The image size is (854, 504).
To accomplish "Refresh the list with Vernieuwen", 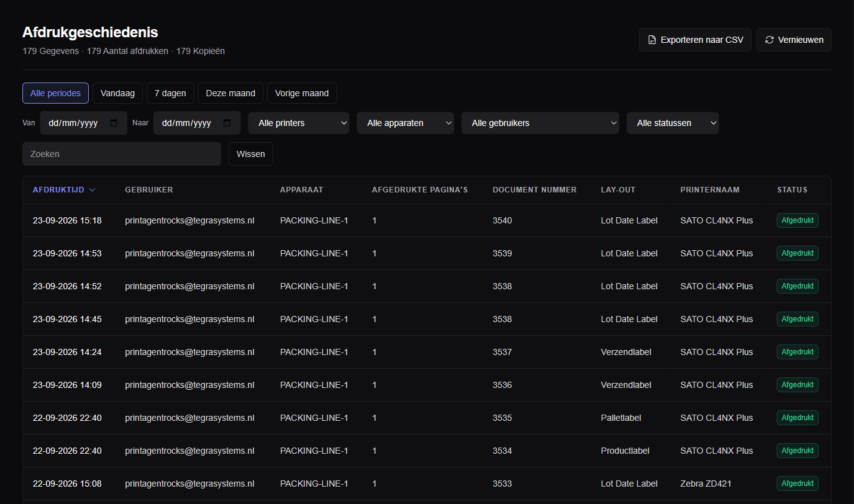I will [x=794, y=40].
